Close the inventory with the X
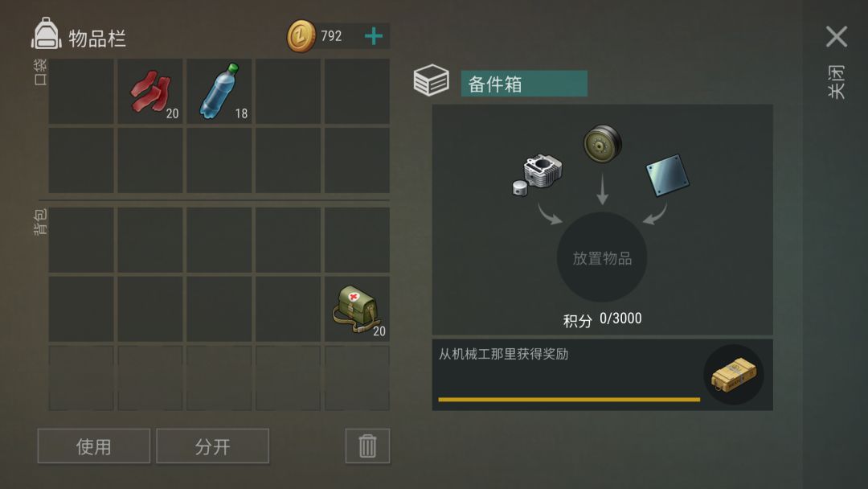868x489 pixels. [x=837, y=36]
